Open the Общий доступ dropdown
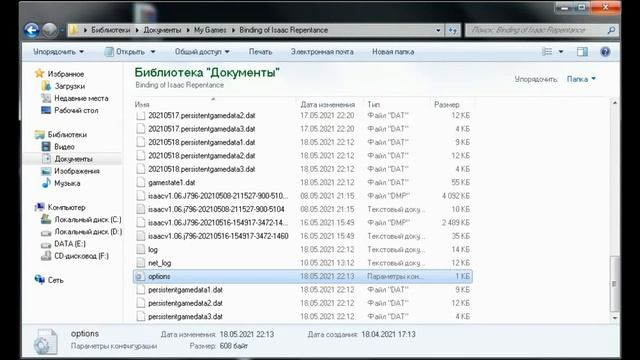This screenshot has width=640, height=360. tap(202, 52)
